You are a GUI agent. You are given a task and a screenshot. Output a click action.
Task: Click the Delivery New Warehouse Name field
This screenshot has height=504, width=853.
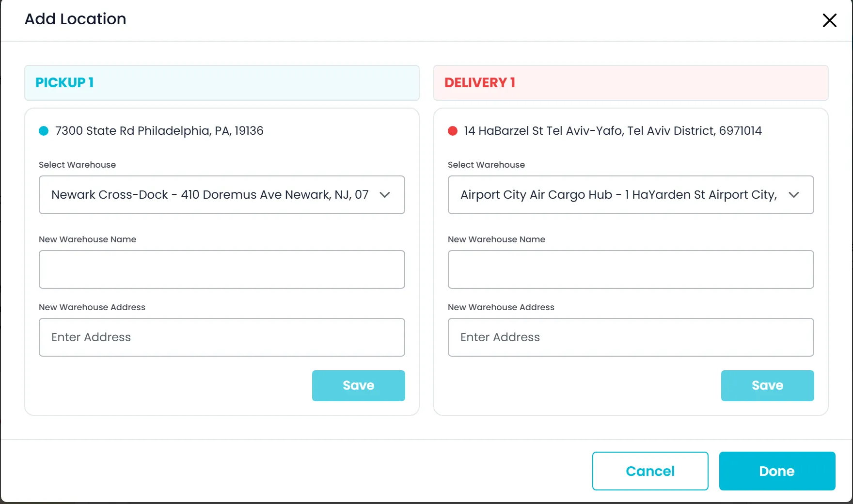631,269
